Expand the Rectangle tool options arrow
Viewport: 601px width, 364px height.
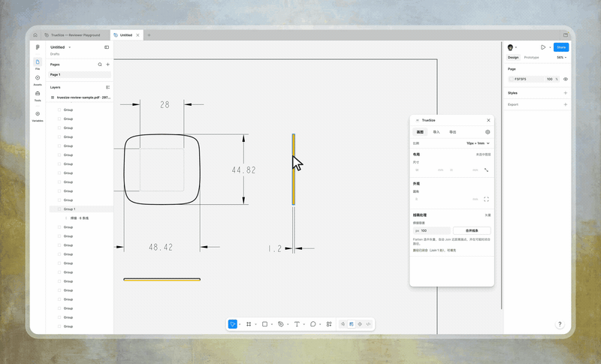[272, 324]
